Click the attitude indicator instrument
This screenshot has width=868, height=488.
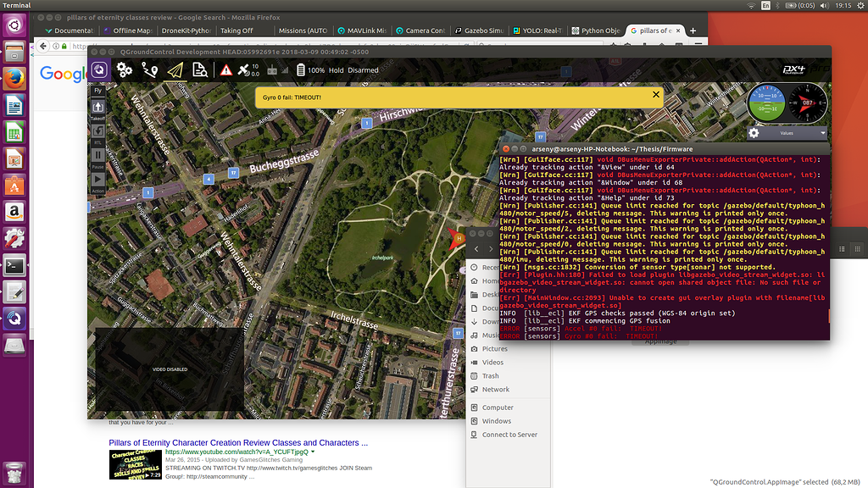pos(767,103)
